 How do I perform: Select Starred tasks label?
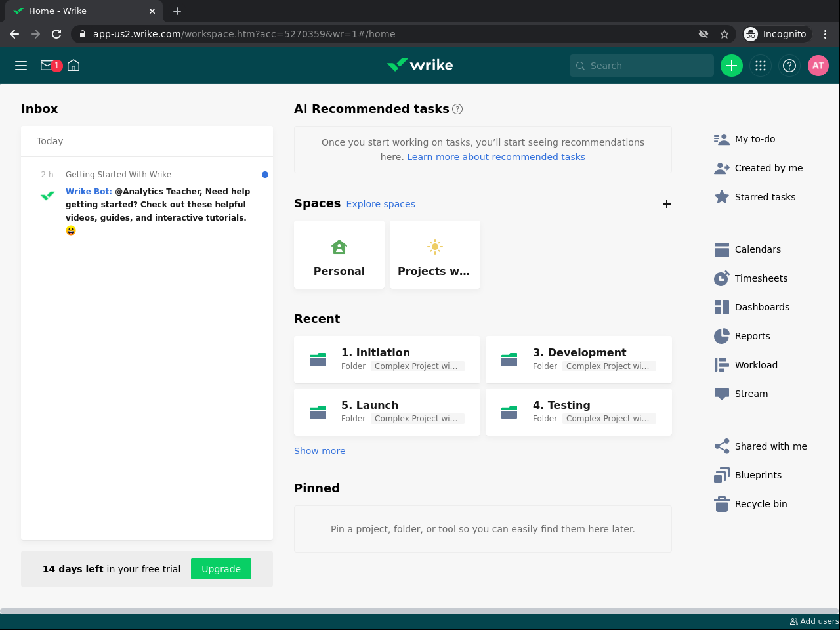click(765, 197)
